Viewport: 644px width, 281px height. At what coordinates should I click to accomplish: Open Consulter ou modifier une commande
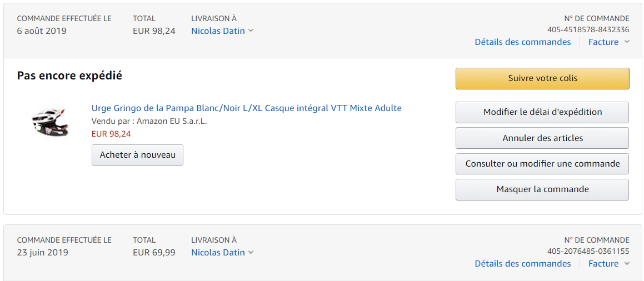(x=542, y=164)
